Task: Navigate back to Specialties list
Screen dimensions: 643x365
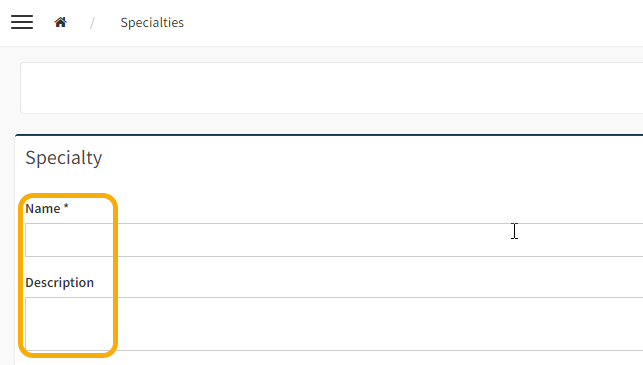Action: click(152, 23)
